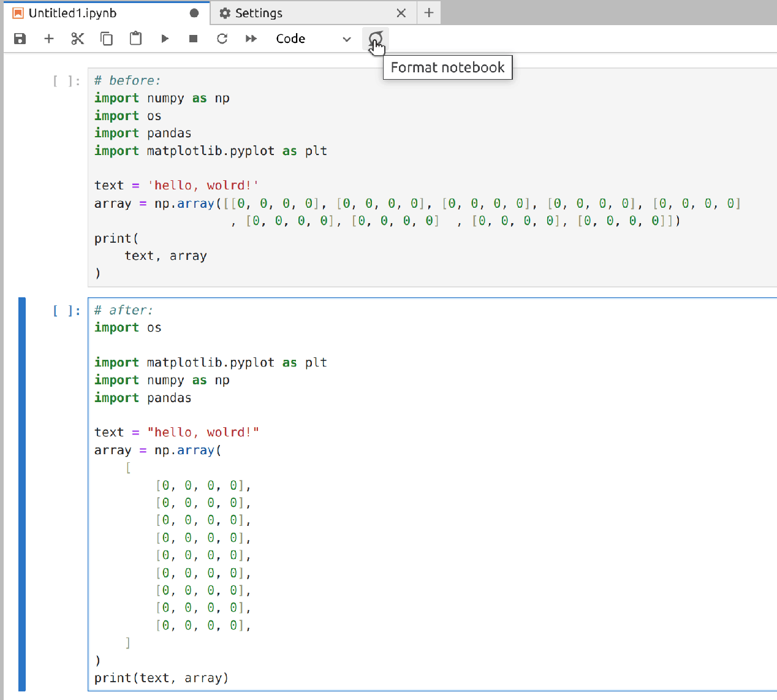The width and height of the screenshot is (777, 700).
Task: Restart kernel and run all cells
Action: [251, 38]
